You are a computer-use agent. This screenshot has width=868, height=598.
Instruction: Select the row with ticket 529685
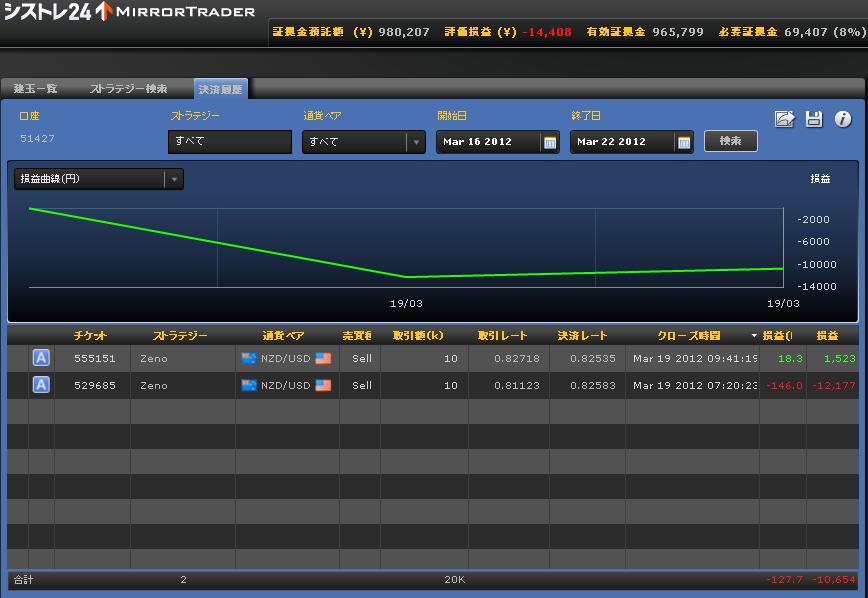(400, 385)
